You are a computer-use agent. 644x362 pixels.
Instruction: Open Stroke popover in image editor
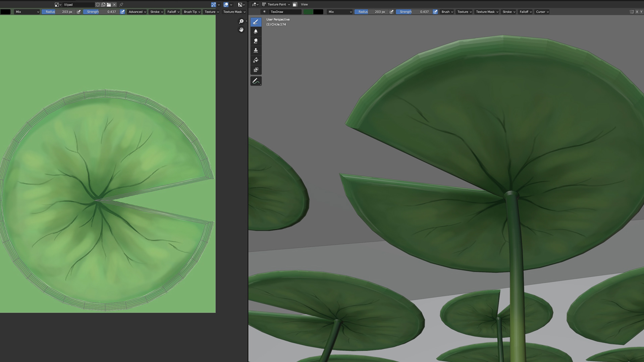pyautogui.click(x=157, y=12)
